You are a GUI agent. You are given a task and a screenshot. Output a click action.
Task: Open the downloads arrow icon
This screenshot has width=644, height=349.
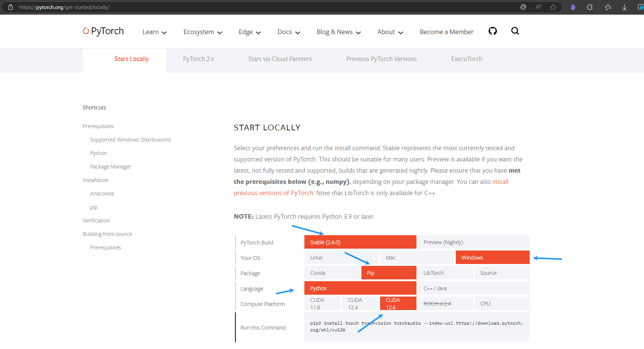(625, 7)
